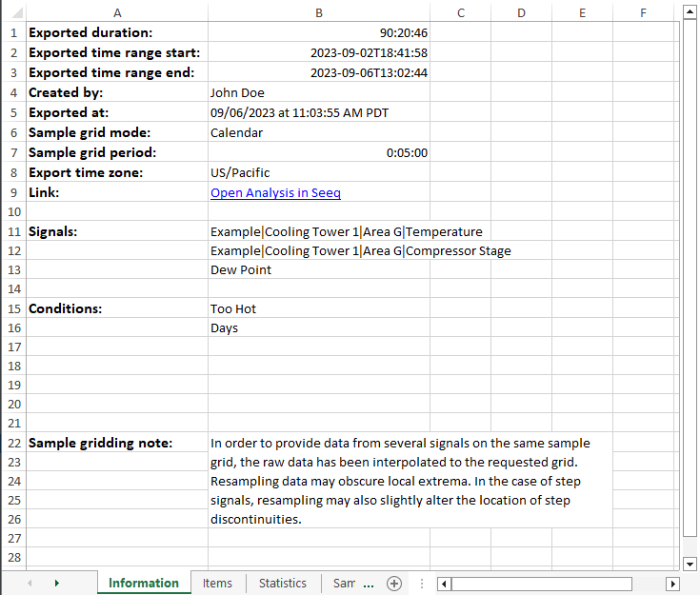Select the Dew Point signal cell
This screenshot has width=700, height=595.
pos(318,270)
